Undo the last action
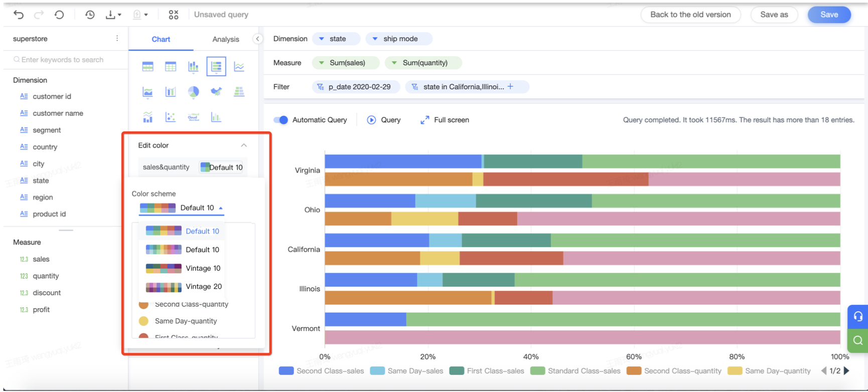868x392 pixels. pyautogui.click(x=19, y=15)
